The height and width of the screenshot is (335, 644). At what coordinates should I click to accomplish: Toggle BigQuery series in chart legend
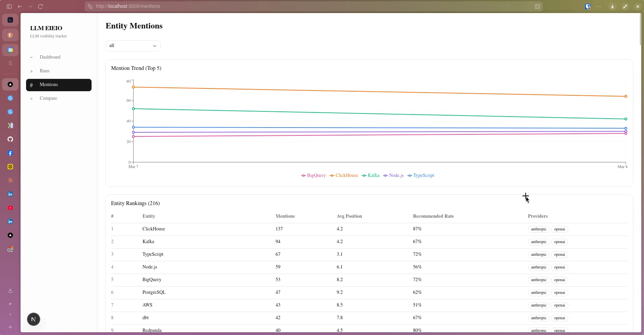(313, 176)
